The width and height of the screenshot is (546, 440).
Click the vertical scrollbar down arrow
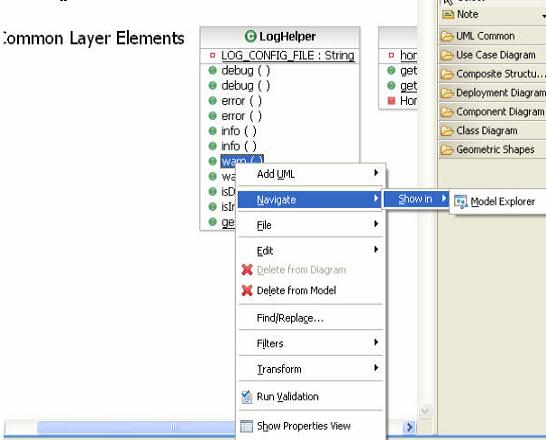pos(425,412)
